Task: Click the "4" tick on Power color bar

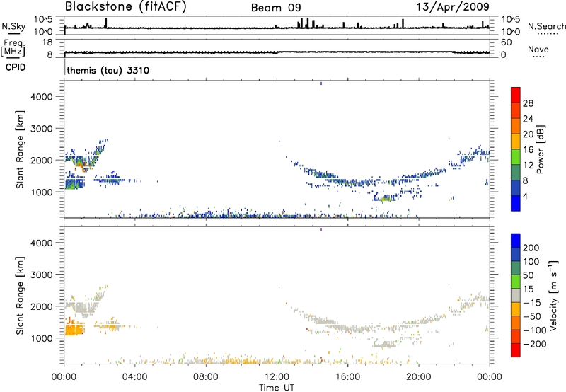Action: tap(526, 195)
